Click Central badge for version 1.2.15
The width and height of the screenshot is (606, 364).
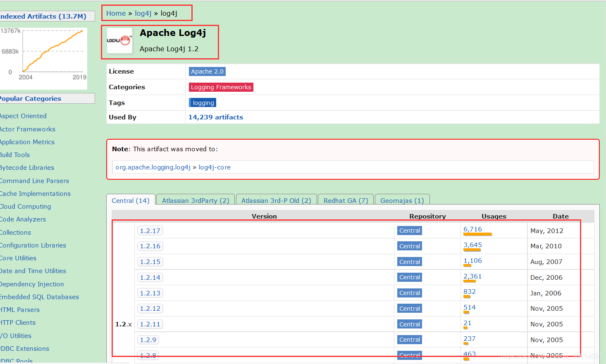pos(409,262)
